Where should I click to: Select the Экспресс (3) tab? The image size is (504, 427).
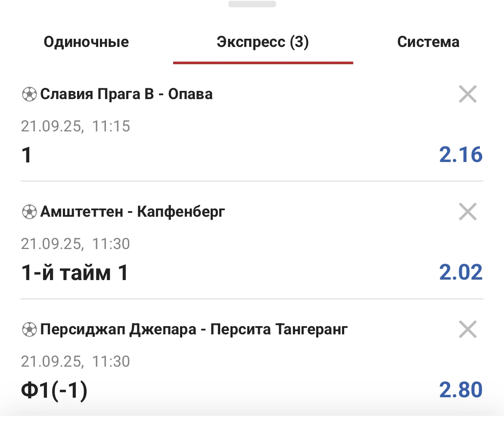(263, 42)
